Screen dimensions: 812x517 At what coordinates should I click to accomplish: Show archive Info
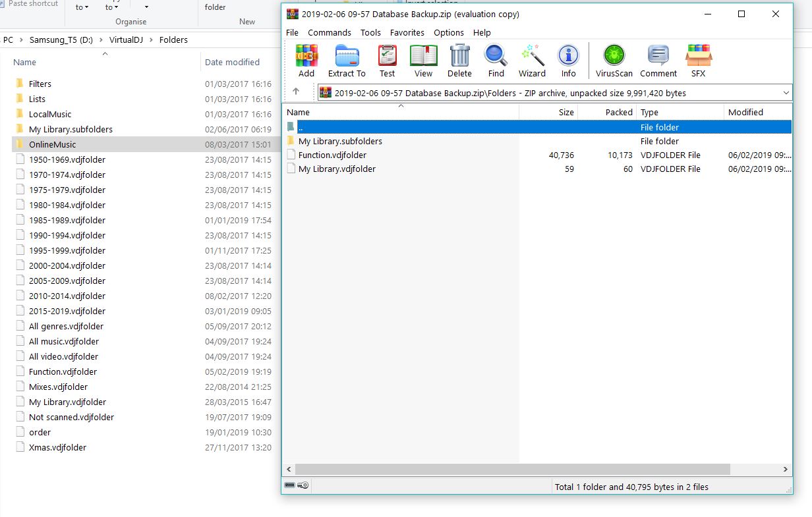(x=568, y=61)
